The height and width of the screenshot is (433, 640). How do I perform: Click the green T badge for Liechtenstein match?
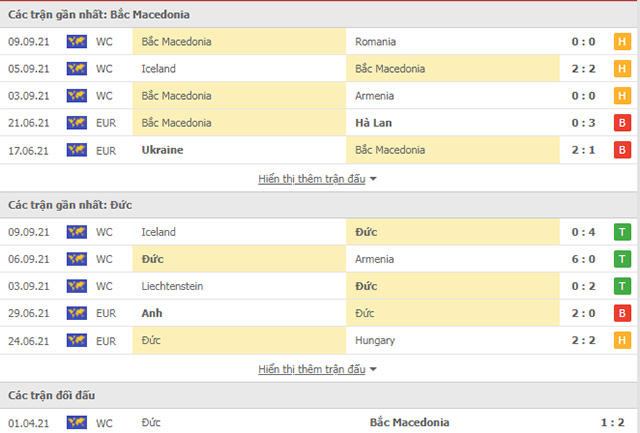point(621,286)
